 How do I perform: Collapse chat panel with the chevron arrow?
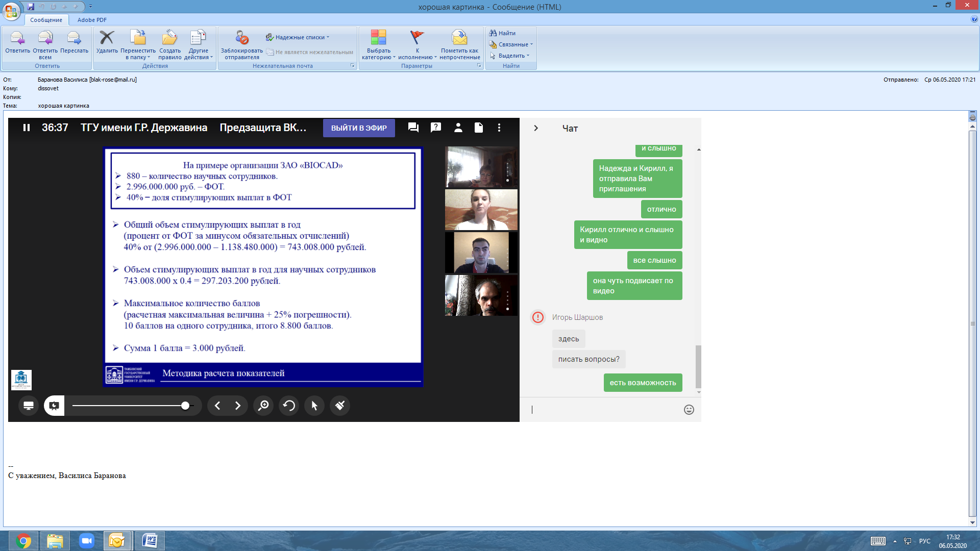tap(536, 128)
